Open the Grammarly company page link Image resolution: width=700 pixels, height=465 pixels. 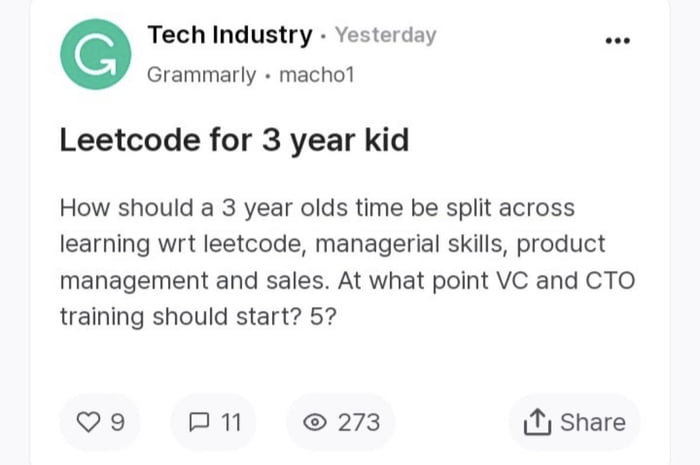tap(201, 75)
